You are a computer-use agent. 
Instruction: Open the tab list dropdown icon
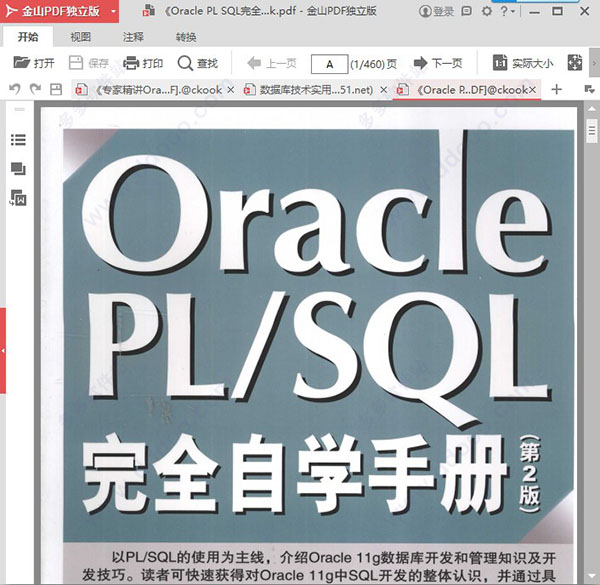tap(590, 90)
